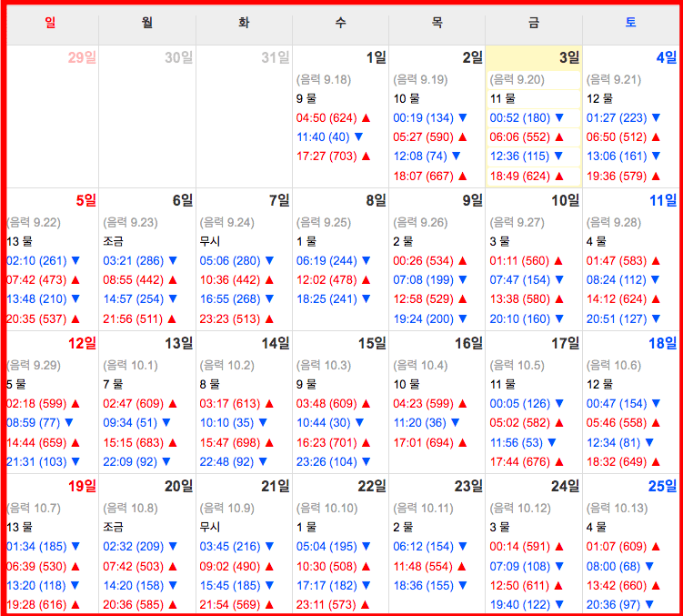This screenshot has width=683, height=616.
Task: Click the 목 (Thursday) column header
Action: 437,22
